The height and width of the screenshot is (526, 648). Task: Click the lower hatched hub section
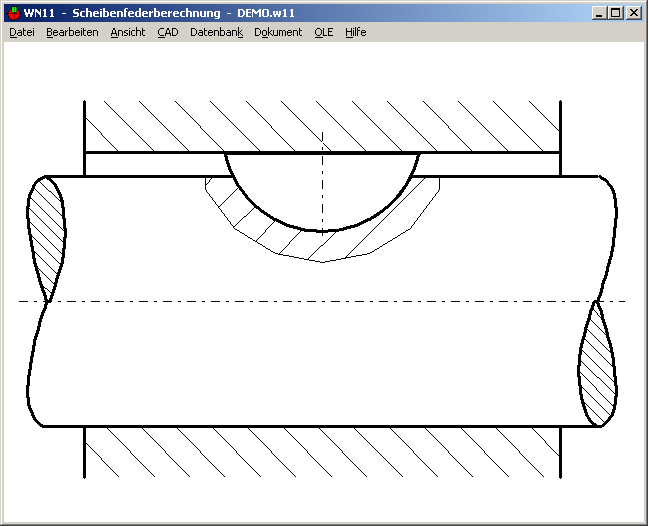[x=322, y=450]
